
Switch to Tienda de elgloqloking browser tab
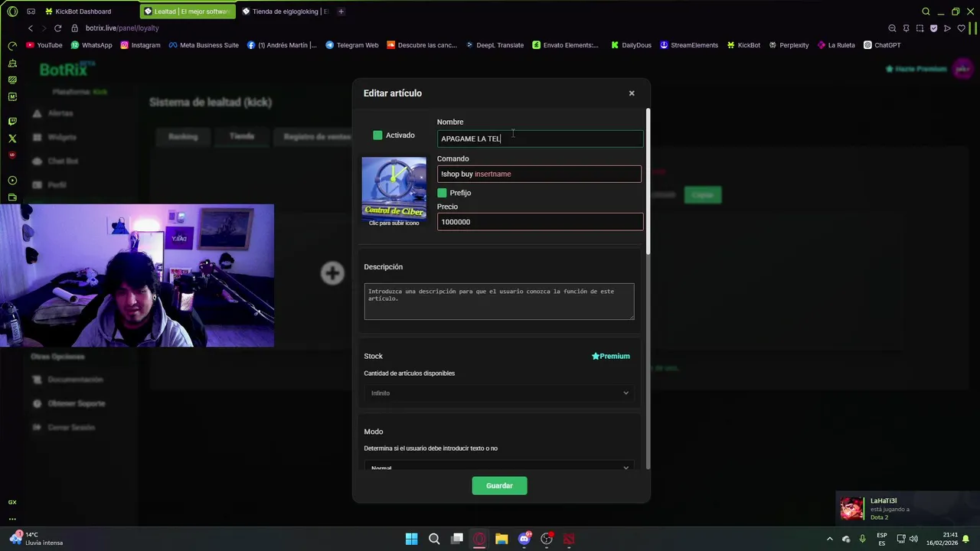point(285,11)
